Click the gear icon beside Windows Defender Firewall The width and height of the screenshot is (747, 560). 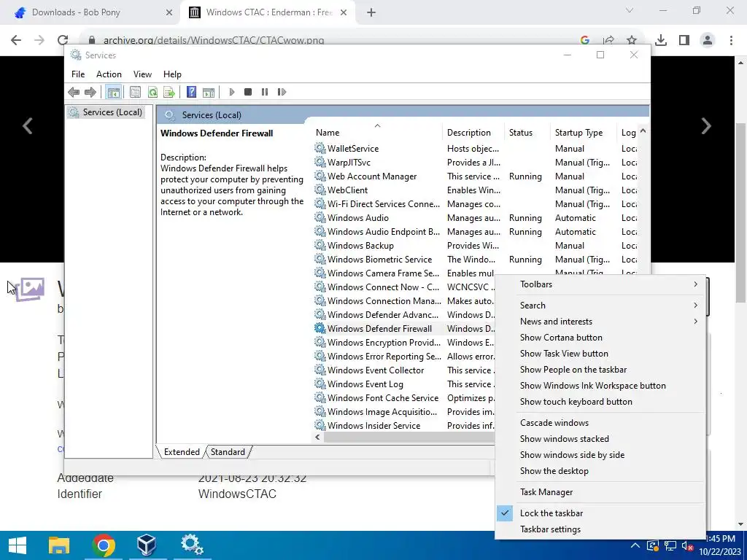coord(320,328)
